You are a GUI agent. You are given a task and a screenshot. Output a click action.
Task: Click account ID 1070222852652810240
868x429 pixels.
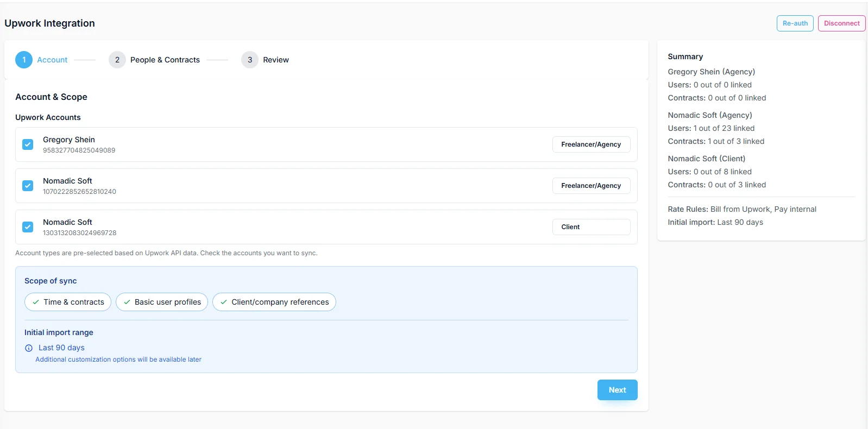pyautogui.click(x=79, y=192)
